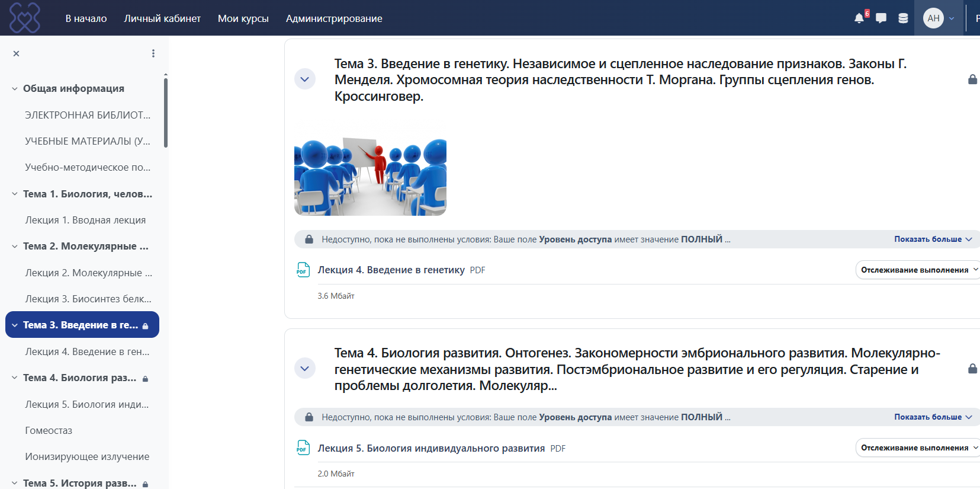Collapse Тема 1 chevron in the sidebar
The height and width of the screenshot is (489, 980).
pyautogui.click(x=15, y=194)
